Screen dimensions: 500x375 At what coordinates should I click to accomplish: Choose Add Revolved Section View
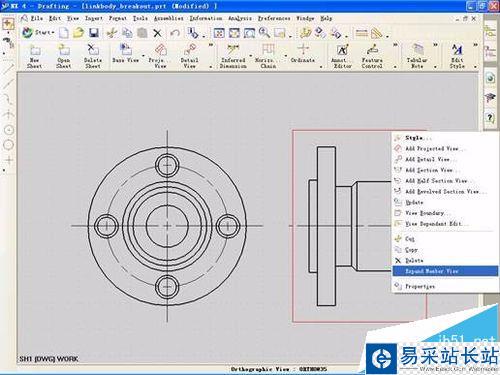[x=445, y=191]
